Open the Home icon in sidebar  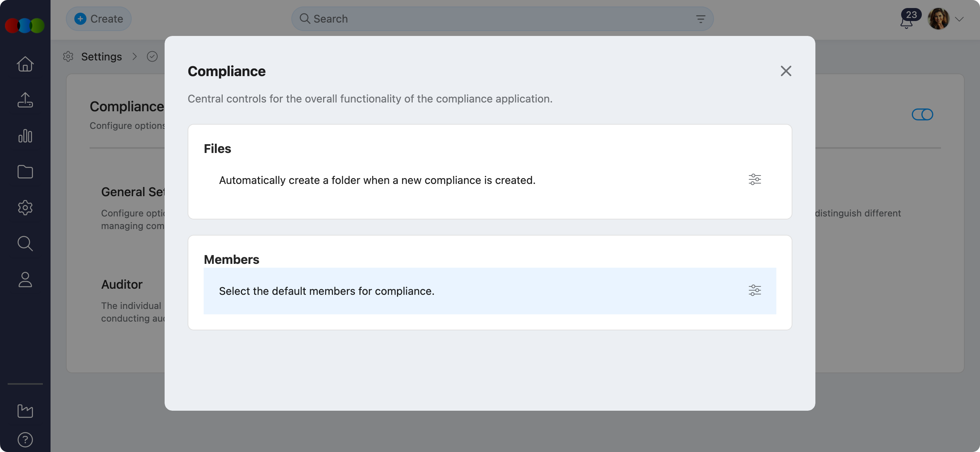click(x=25, y=64)
